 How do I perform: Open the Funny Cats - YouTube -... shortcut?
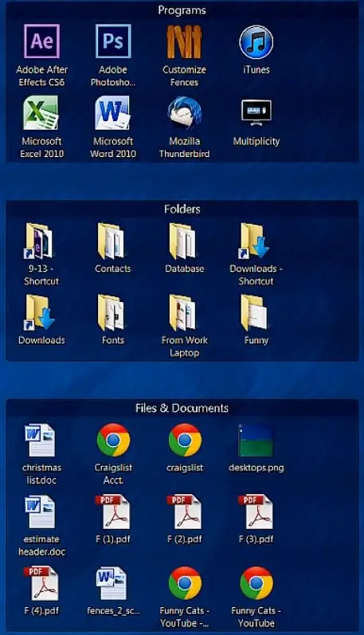click(185, 583)
